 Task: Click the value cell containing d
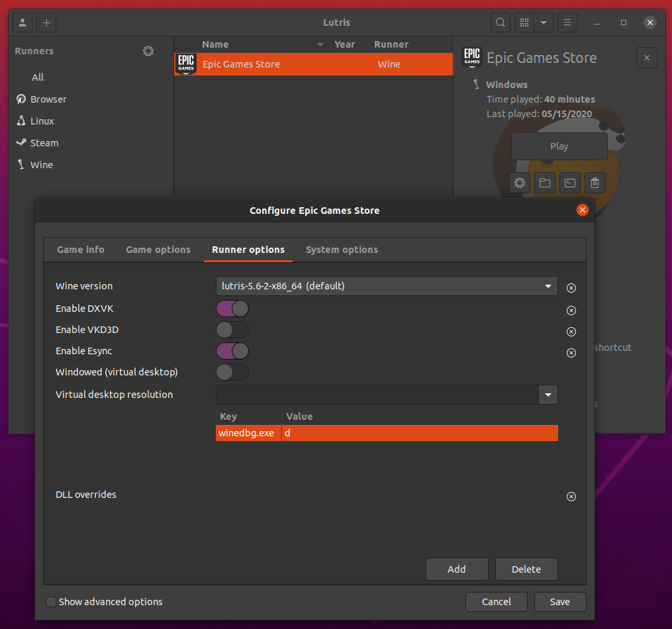pos(420,433)
